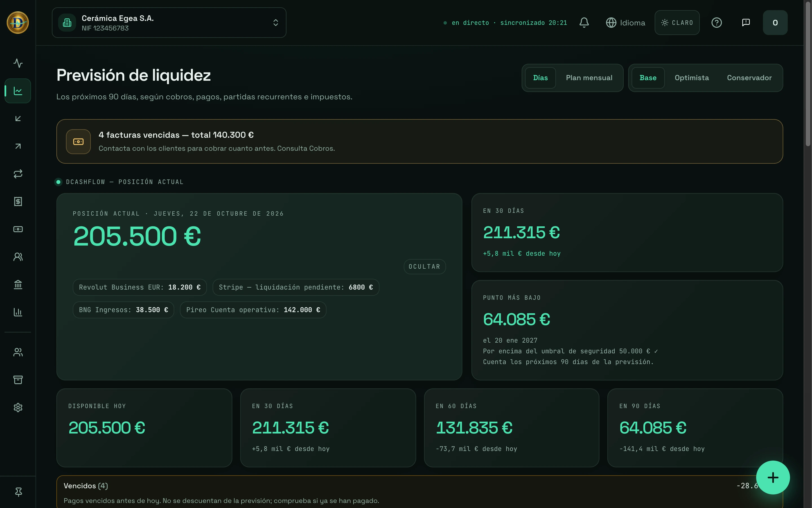Open the help question mark icon
812x508 pixels.
click(716, 23)
